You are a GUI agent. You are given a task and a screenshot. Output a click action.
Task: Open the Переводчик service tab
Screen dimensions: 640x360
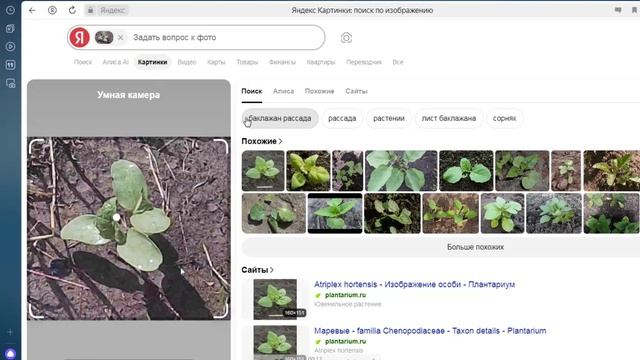tap(364, 62)
